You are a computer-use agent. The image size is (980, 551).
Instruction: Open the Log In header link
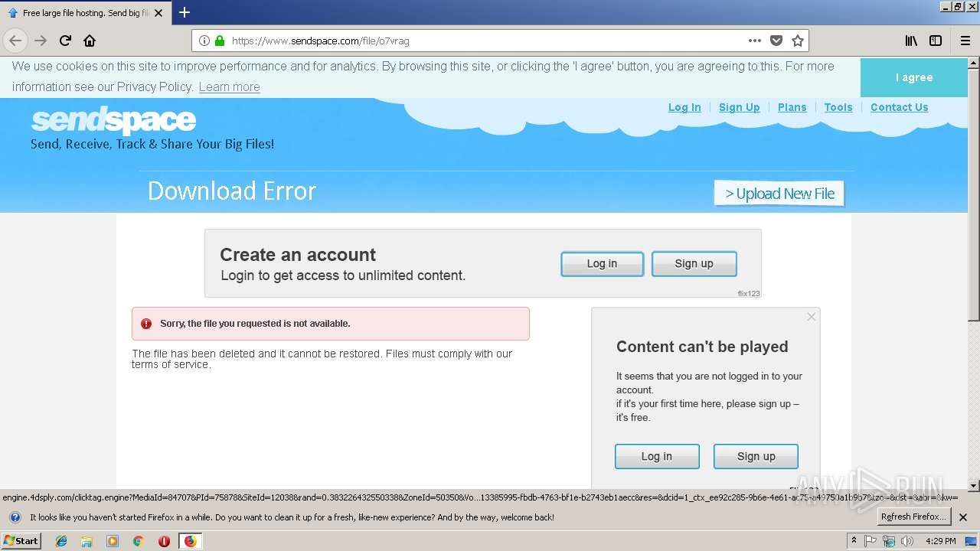684,107
